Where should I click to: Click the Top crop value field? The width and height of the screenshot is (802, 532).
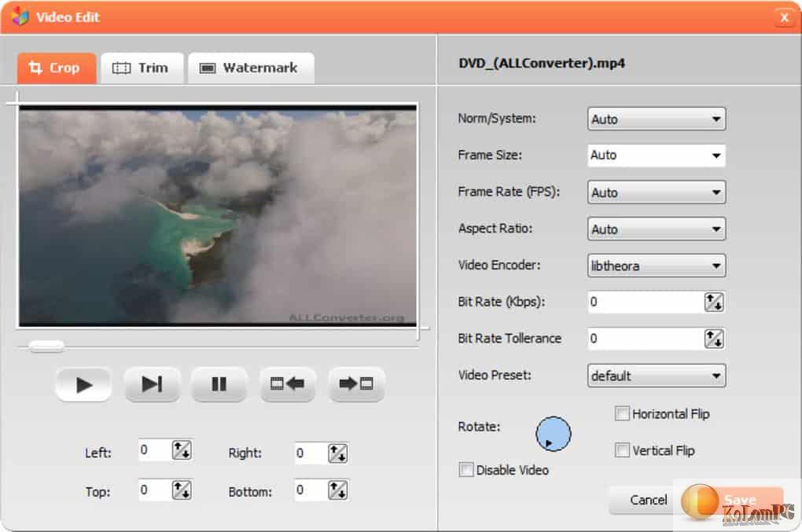click(x=155, y=490)
